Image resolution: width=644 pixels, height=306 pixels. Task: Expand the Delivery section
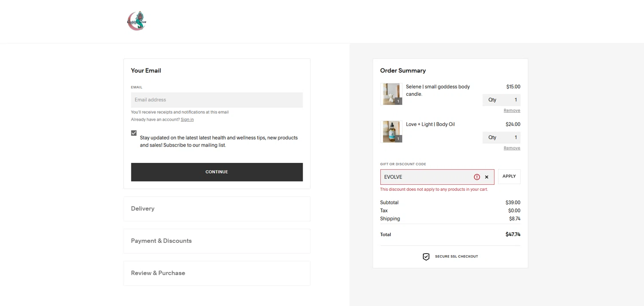point(217,209)
